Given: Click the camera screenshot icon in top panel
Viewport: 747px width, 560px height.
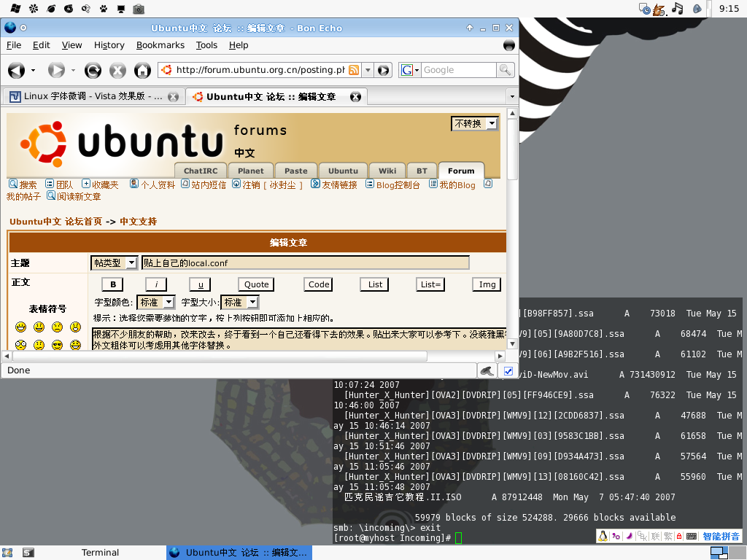Looking at the screenshot, I should tap(139, 9).
